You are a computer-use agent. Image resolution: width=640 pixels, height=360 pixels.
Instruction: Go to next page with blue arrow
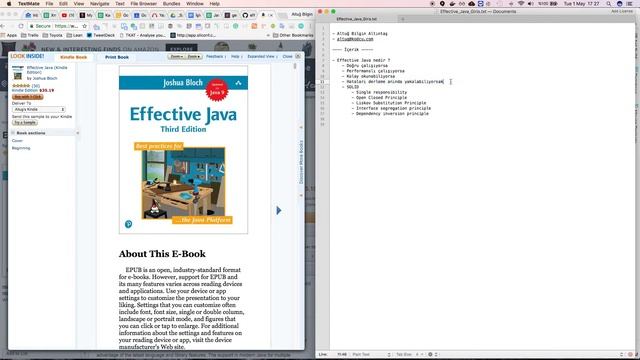pyautogui.click(x=279, y=211)
